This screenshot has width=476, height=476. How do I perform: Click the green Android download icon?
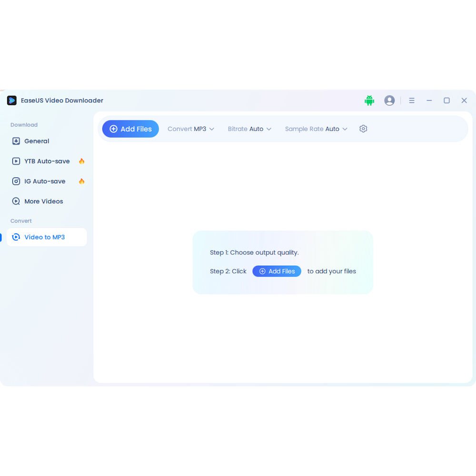pyautogui.click(x=369, y=100)
